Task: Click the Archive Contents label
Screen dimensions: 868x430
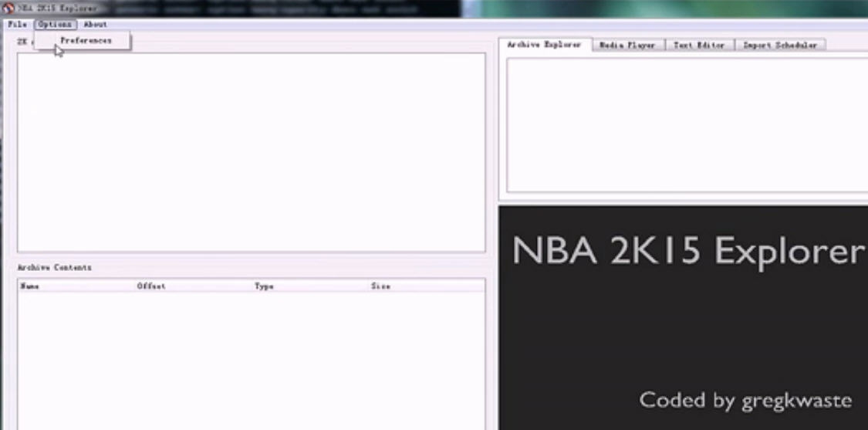Action: (54, 268)
